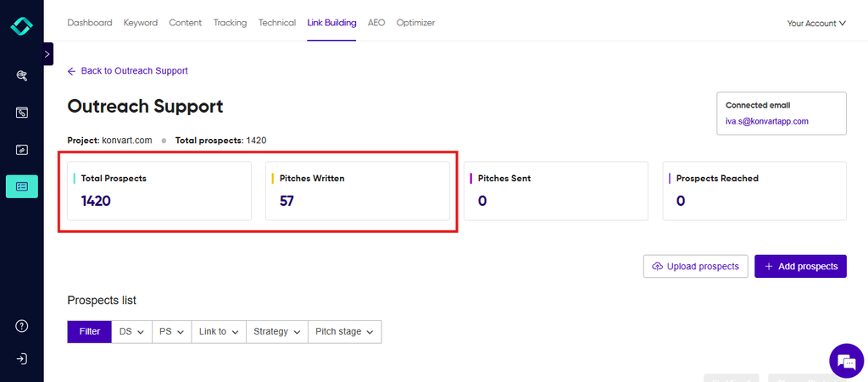Click the Filter button
Screen dimensions: 868x382
90,332
